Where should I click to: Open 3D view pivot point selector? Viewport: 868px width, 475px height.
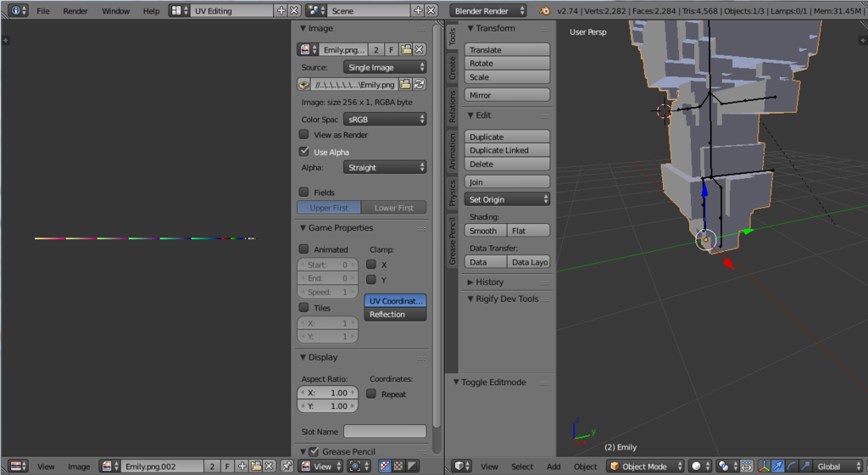tap(727, 467)
